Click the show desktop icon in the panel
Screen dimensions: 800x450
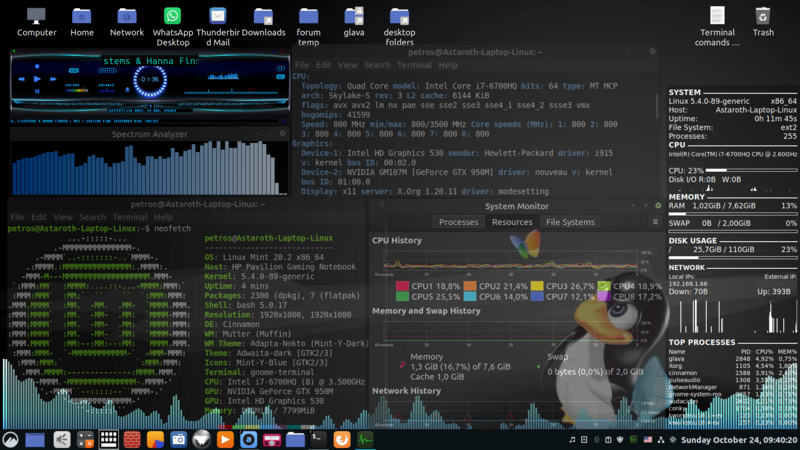point(35,440)
